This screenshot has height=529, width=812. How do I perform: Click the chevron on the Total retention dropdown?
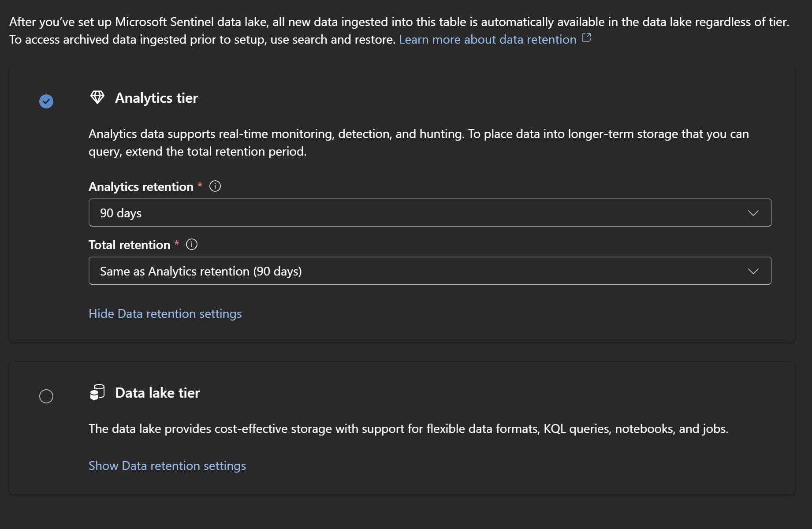coord(753,271)
